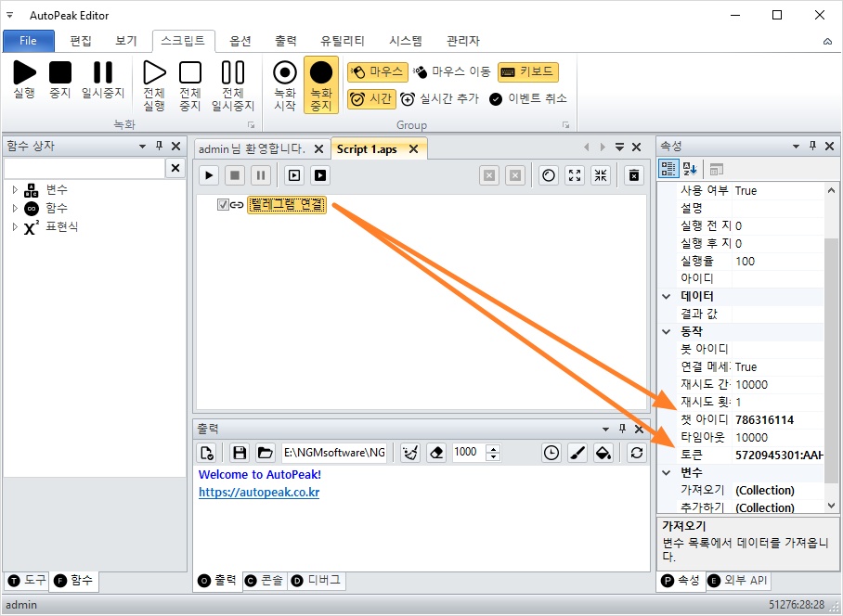The image size is (843, 616).
Task: Click the paint bucket icon in 출력 toolbar
Action: (603, 453)
